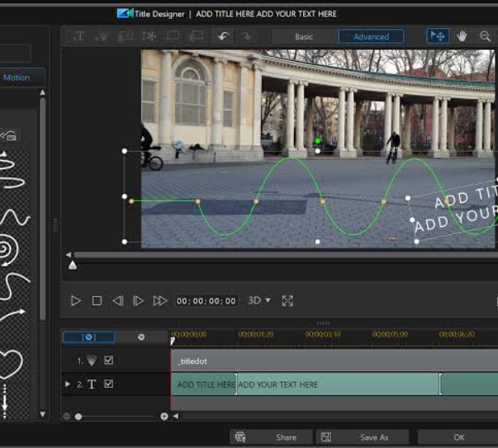Select the hand pan tool
Viewport: 498px width, 448px height.
[462, 36]
